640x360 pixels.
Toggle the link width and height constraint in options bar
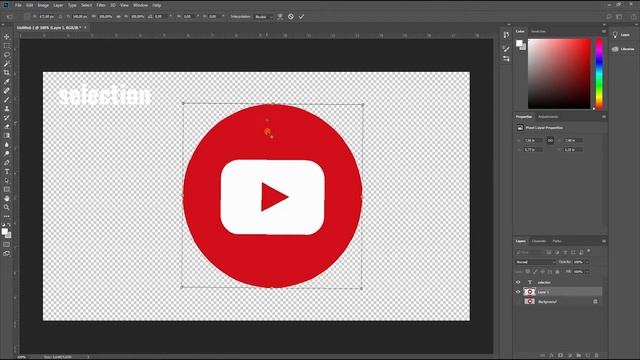(x=119, y=17)
